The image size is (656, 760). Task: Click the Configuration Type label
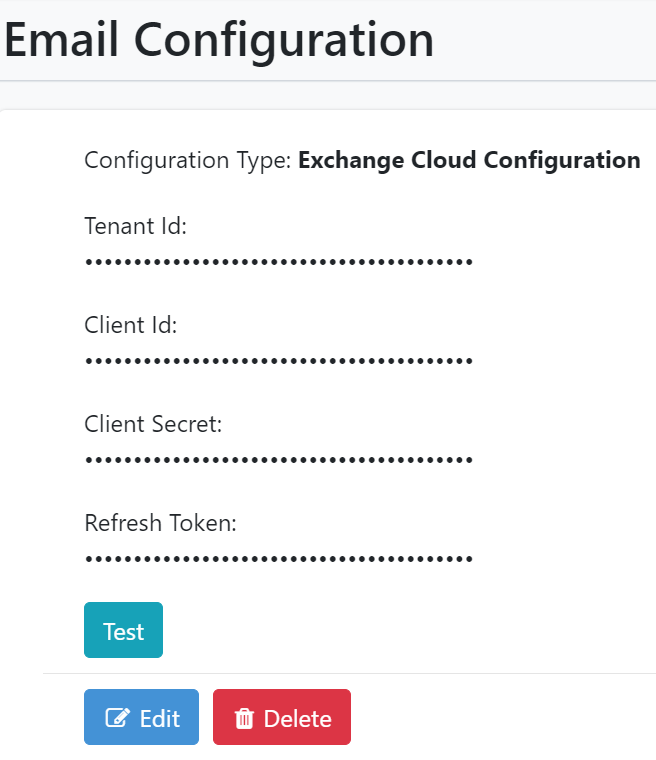(x=188, y=160)
